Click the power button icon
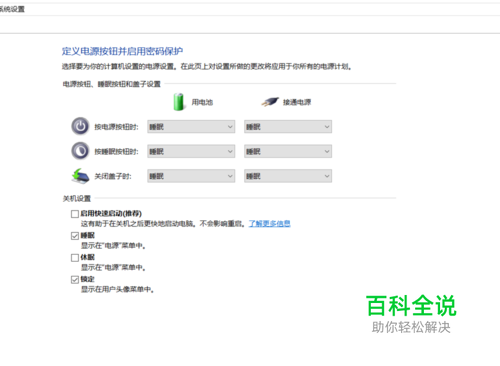This screenshot has width=500, height=366. click(x=80, y=126)
